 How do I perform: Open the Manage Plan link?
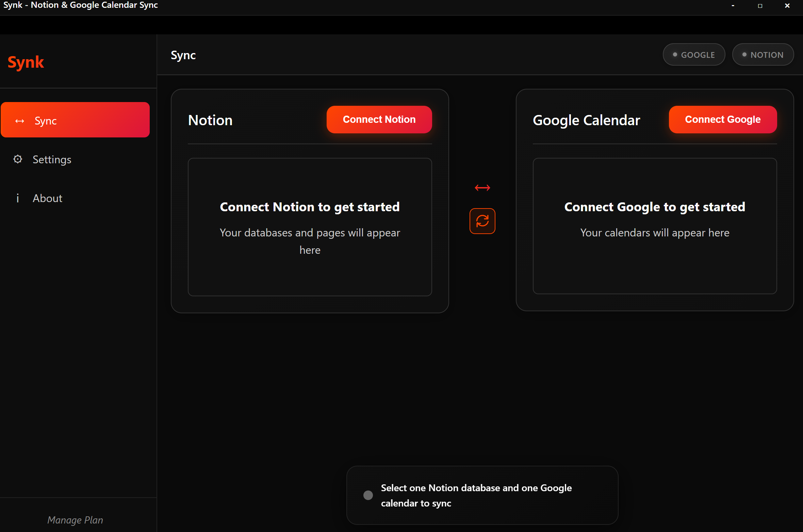pos(75,520)
